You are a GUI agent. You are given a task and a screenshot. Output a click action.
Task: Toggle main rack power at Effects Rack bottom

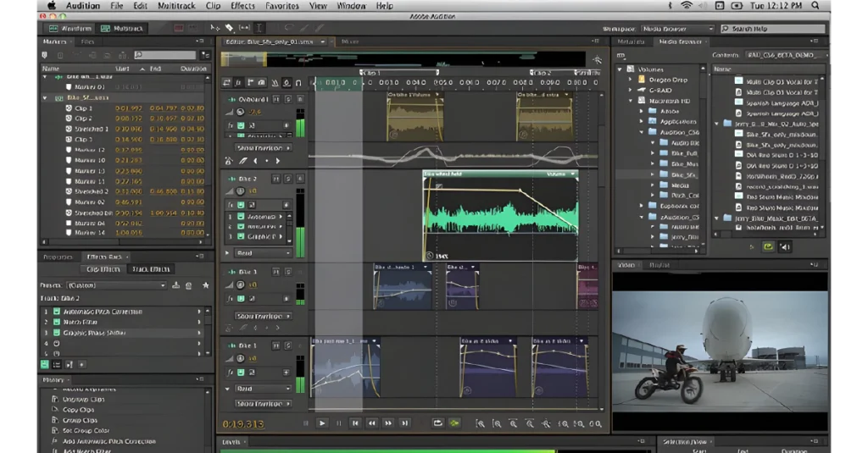[44, 364]
